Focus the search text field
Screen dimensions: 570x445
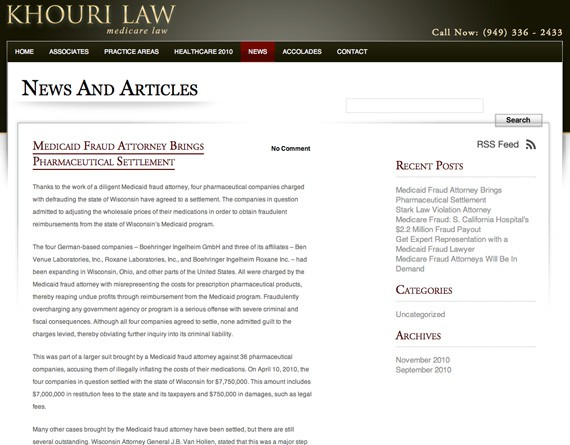click(x=414, y=105)
